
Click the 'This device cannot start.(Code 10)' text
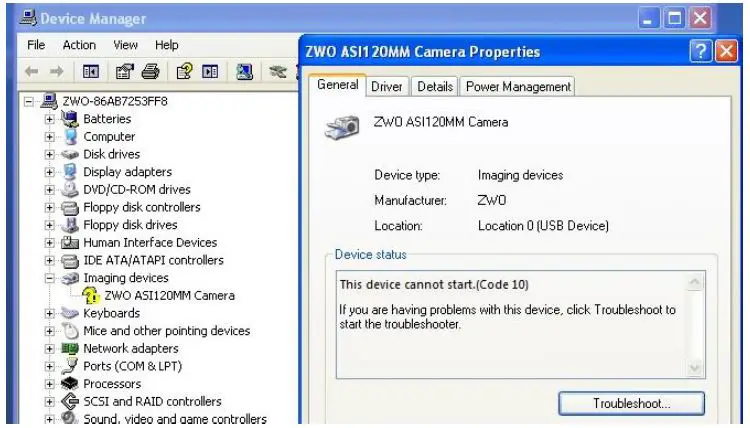click(434, 285)
